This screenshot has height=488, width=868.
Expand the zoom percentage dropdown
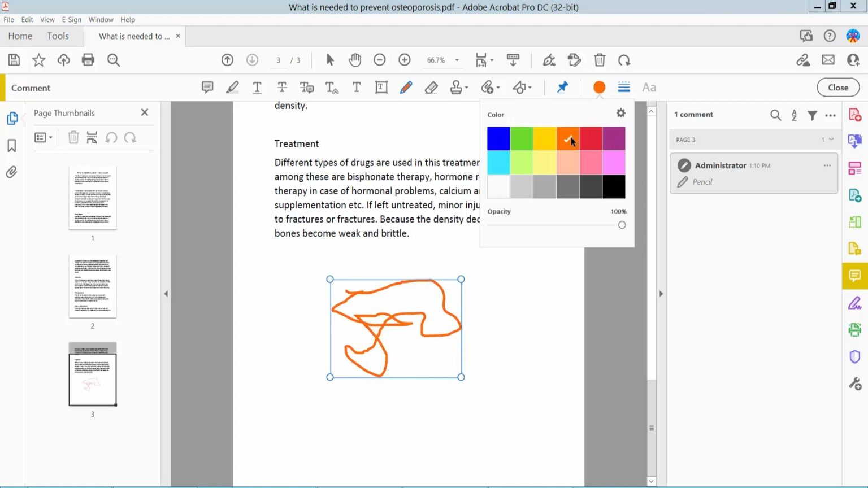click(x=455, y=60)
